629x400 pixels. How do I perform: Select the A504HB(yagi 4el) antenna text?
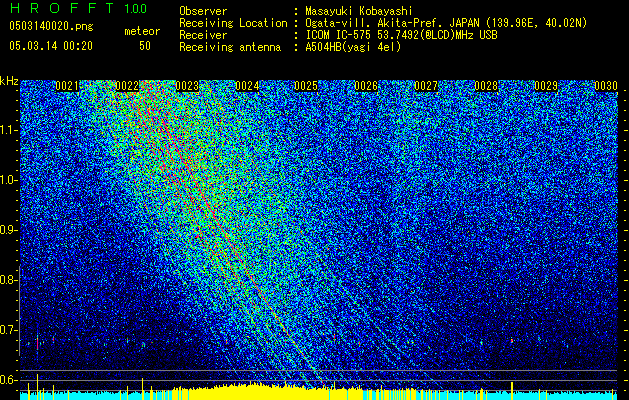(x=353, y=47)
